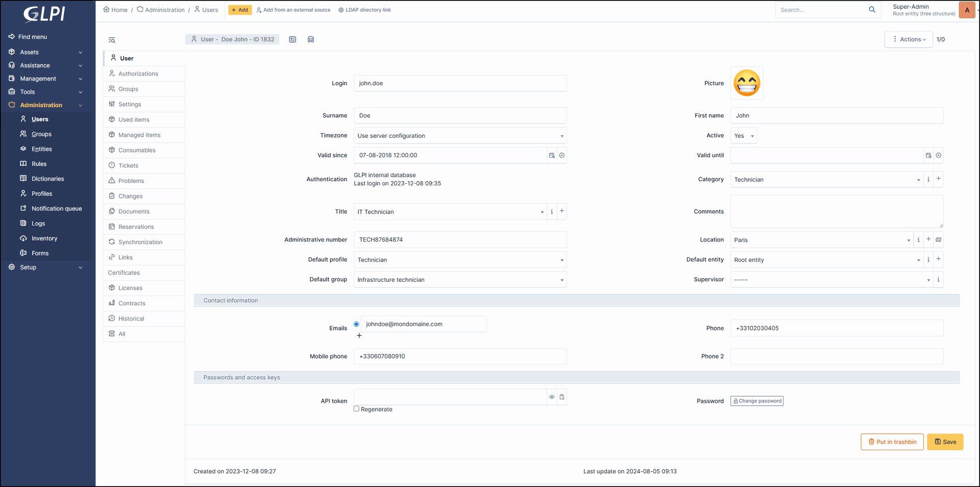Open the Actions dropdown menu
Screen dimensions: 980x487
point(909,39)
